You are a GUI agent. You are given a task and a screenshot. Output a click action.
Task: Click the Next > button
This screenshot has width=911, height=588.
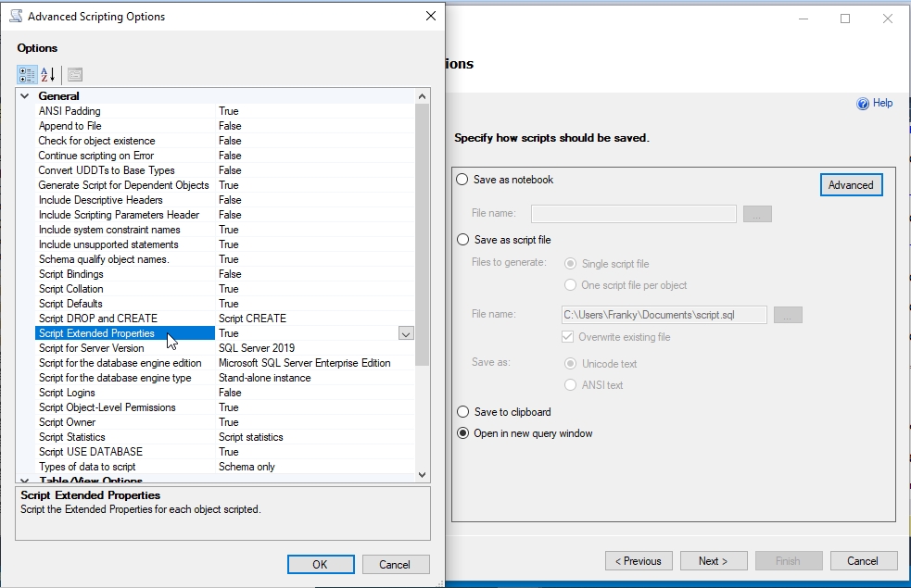pos(713,560)
